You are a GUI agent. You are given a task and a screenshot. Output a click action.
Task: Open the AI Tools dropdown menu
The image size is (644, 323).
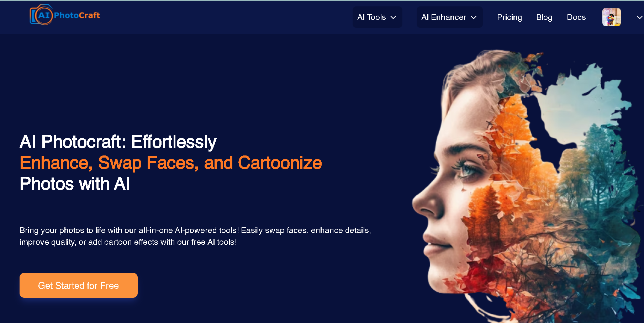pos(377,17)
